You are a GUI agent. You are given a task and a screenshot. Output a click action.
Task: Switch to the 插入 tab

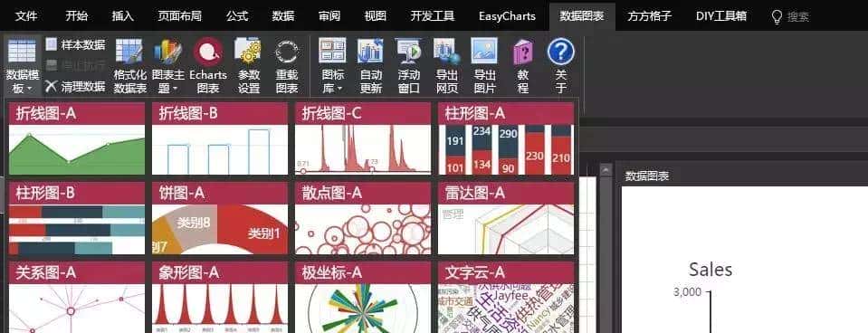click(123, 15)
